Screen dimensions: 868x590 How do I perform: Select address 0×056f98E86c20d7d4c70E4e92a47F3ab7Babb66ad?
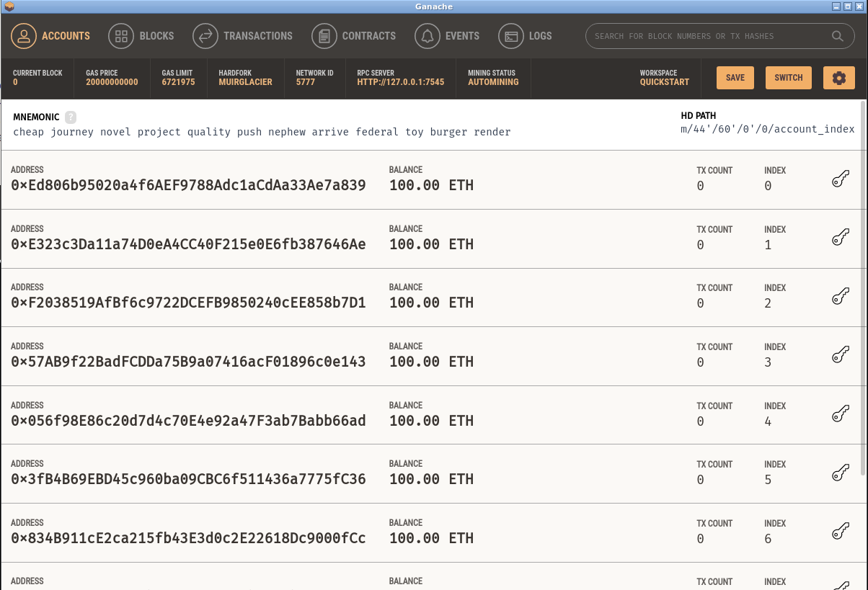[x=188, y=421]
